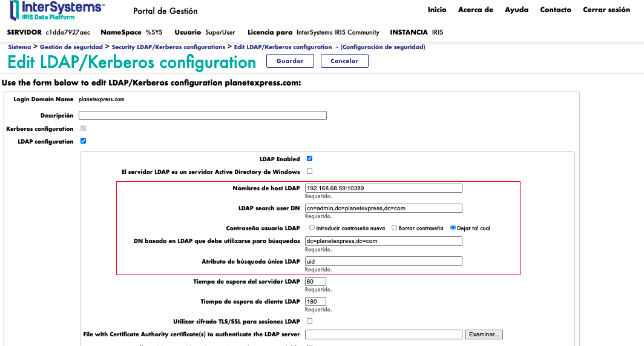Go to Sistema breadcrumb link
The image size is (644, 346).
(19, 47)
